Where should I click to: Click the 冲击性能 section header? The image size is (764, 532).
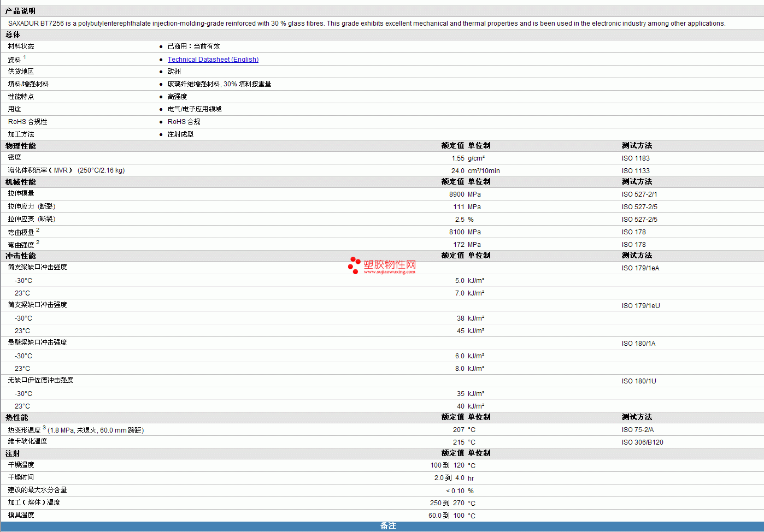(20, 256)
